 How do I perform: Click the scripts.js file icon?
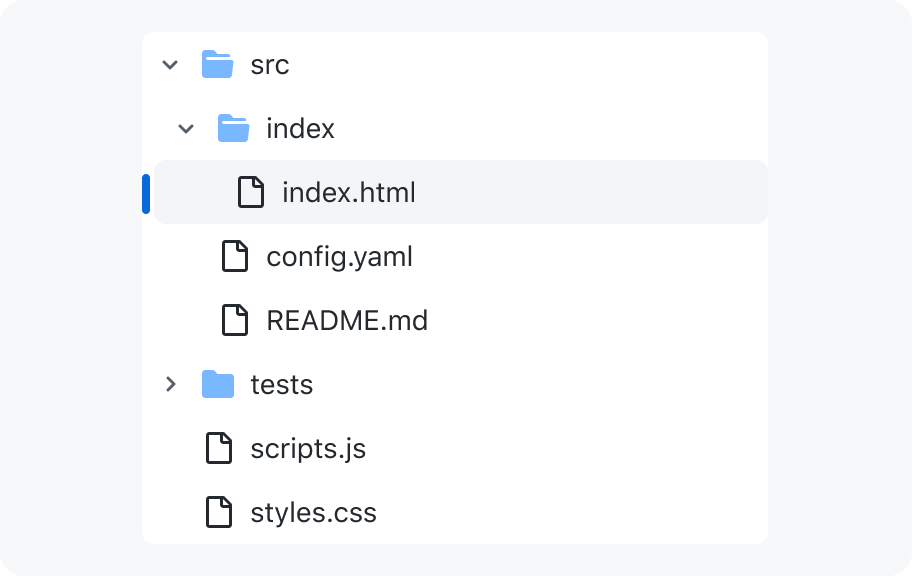[x=219, y=448]
